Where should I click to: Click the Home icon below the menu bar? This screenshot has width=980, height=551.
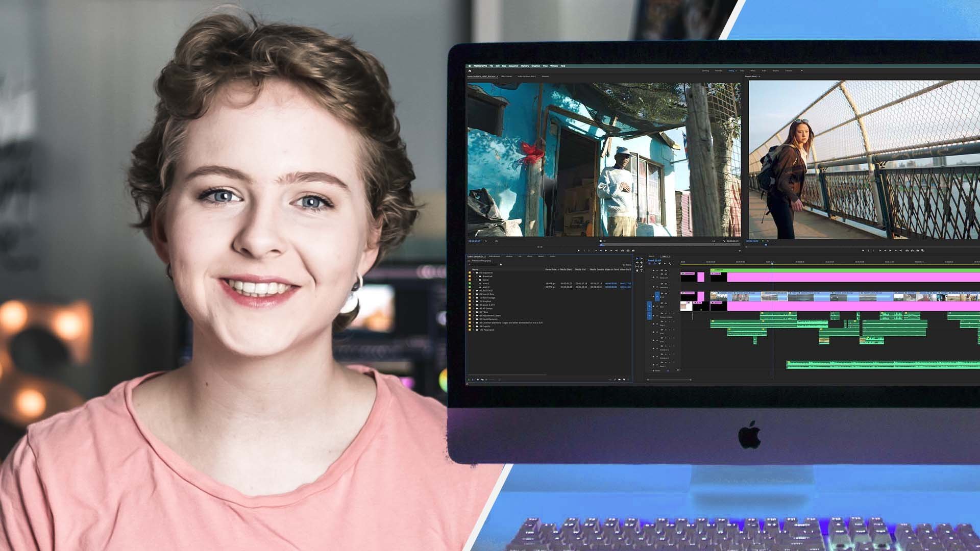pos(470,71)
